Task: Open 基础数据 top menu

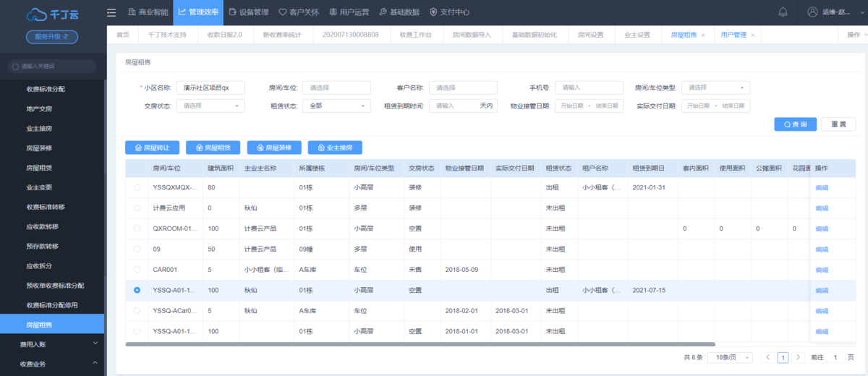Action: point(399,12)
